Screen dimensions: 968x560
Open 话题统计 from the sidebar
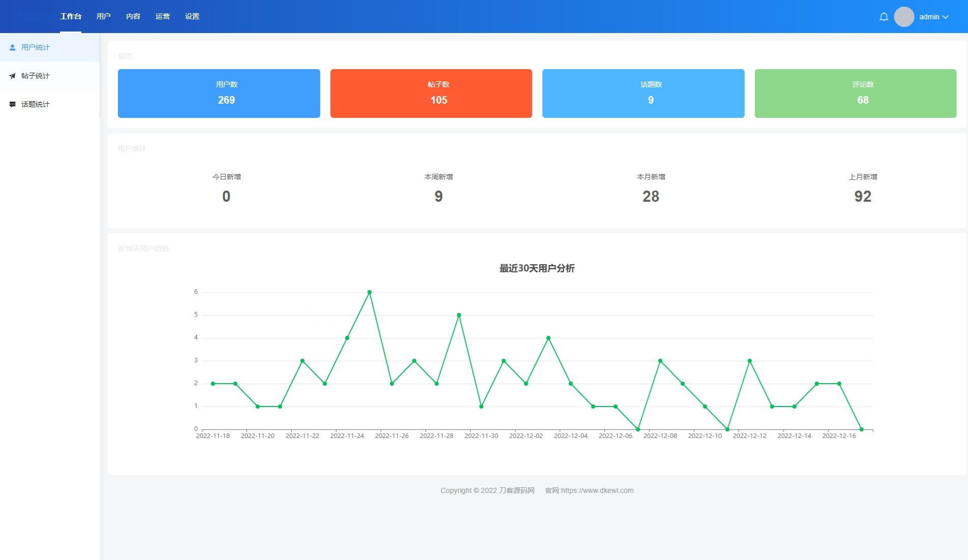(x=35, y=104)
